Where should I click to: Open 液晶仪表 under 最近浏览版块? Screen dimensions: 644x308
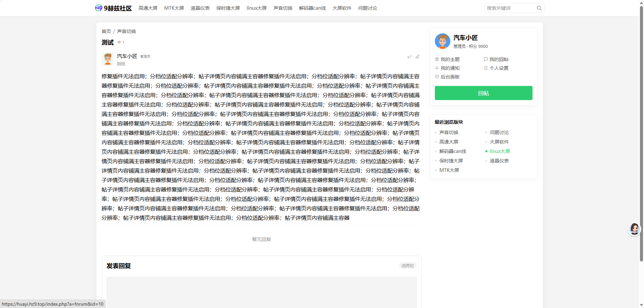click(x=499, y=161)
